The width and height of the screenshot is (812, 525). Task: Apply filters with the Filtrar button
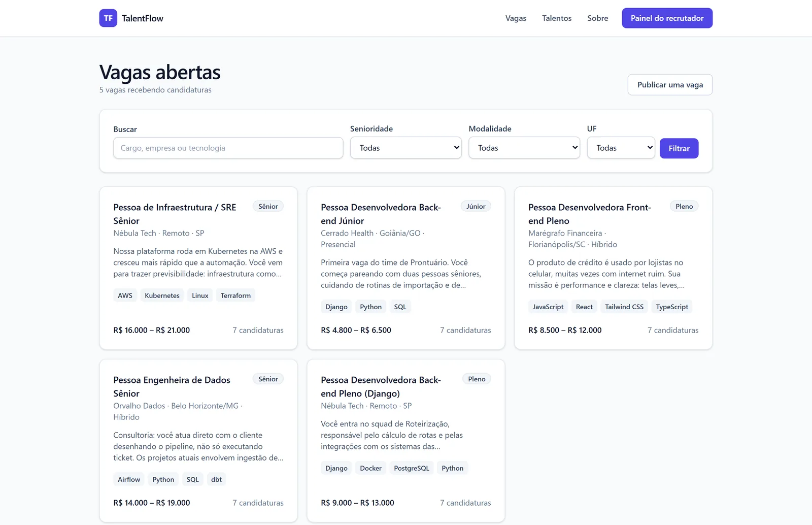click(x=679, y=148)
